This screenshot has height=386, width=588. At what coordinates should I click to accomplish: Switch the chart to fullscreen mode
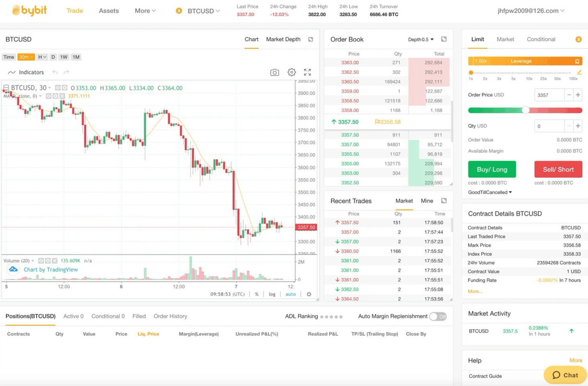307,72
